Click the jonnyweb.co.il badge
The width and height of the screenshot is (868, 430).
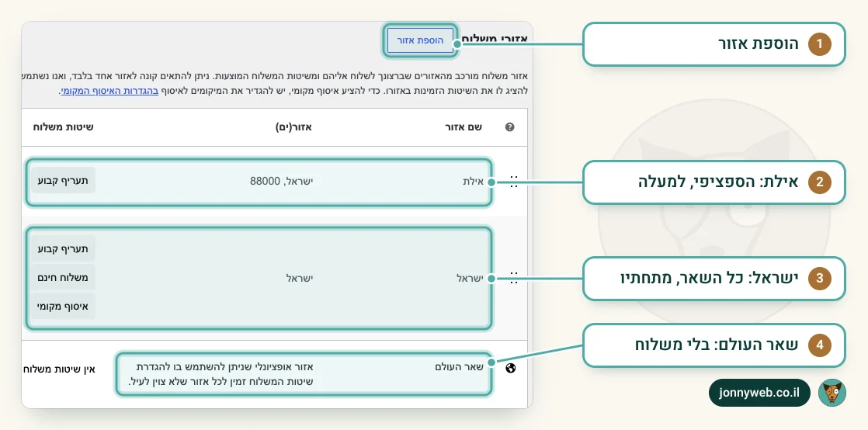(x=759, y=393)
